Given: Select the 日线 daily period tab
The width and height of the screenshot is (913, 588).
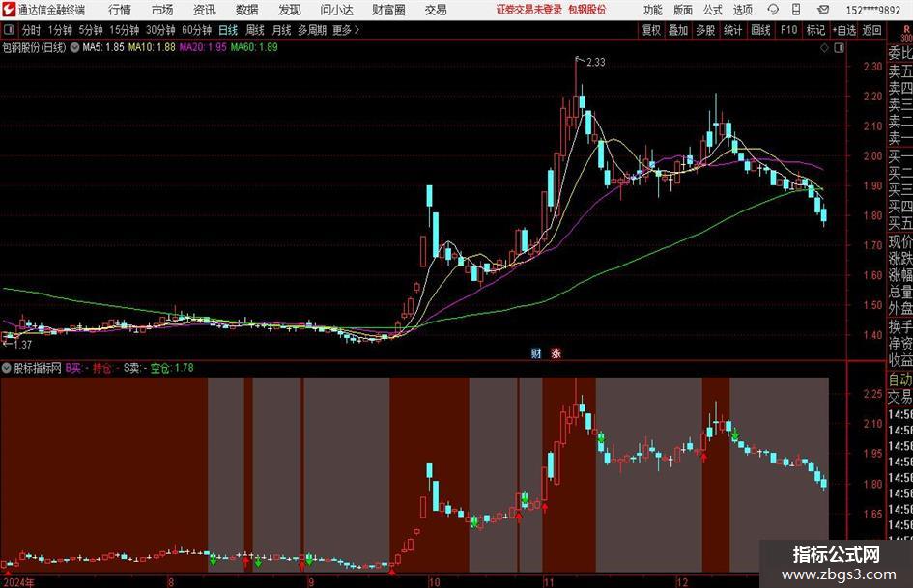Looking at the screenshot, I should coord(228,30).
